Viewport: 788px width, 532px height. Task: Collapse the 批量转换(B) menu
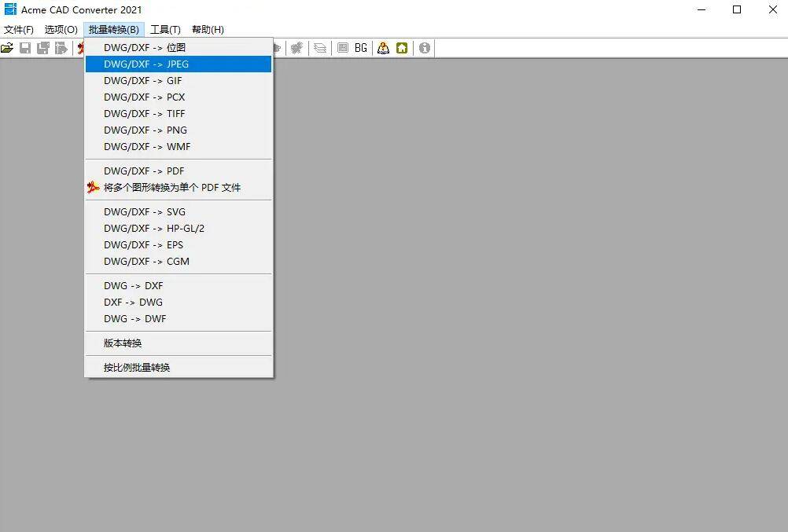(x=114, y=30)
